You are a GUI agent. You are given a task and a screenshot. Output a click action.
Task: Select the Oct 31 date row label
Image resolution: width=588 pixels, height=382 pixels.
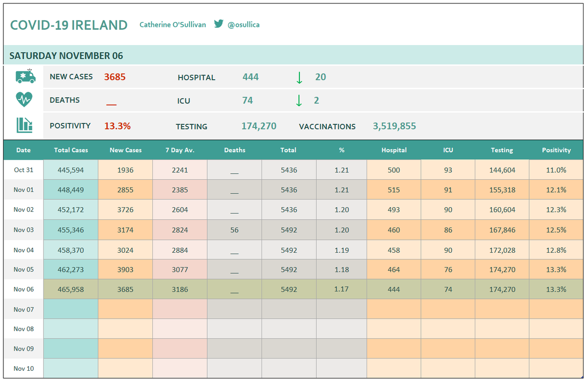click(x=24, y=170)
